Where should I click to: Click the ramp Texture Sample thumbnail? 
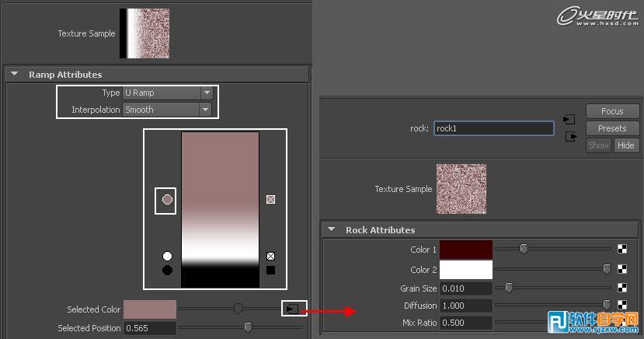[x=144, y=33]
